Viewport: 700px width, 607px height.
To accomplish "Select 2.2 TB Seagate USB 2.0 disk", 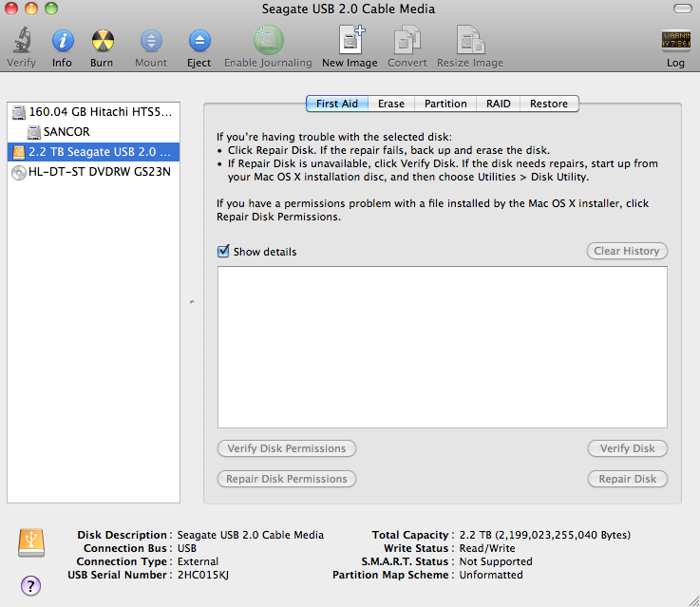I will click(x=94, y=152).
